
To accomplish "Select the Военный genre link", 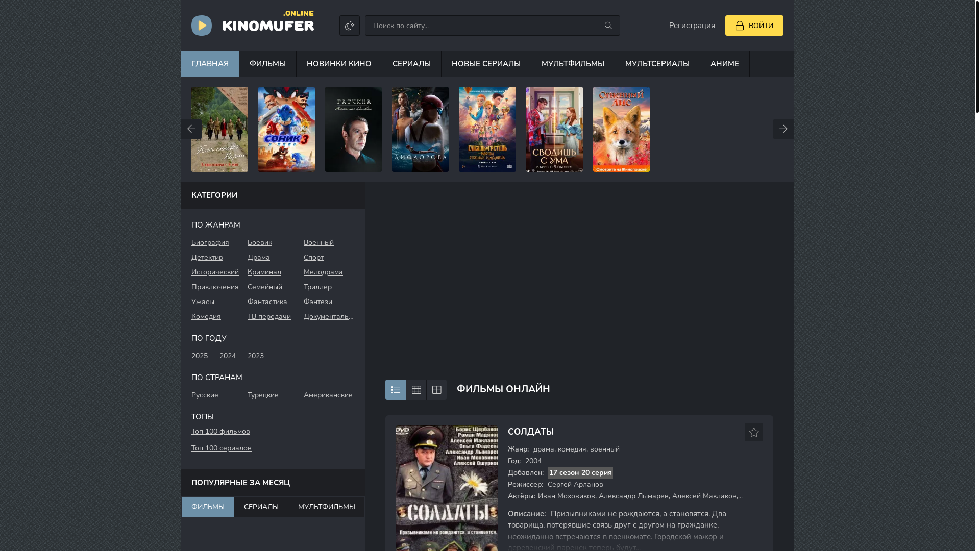I will [x=318, y=242].
